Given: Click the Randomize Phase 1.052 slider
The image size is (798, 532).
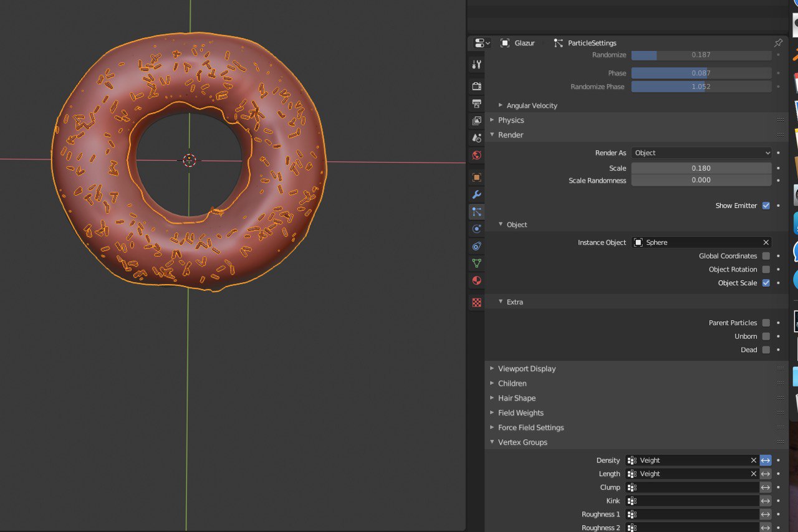Looking at the screenshot, I should click(x=701, y=87).
